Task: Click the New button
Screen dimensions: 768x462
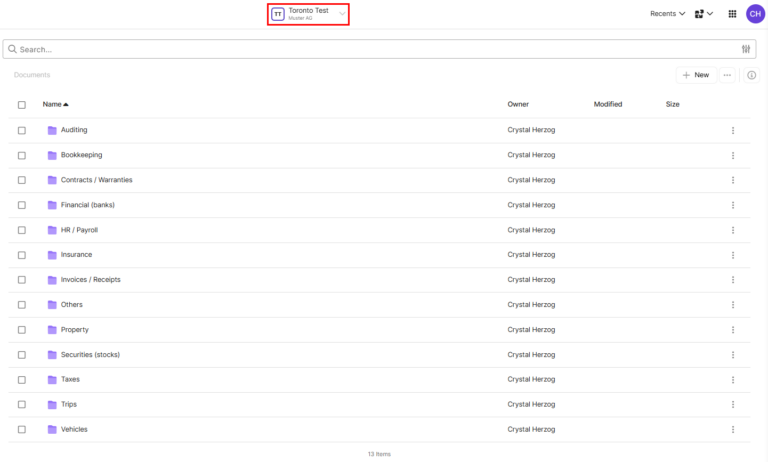Action: [695, 75]
